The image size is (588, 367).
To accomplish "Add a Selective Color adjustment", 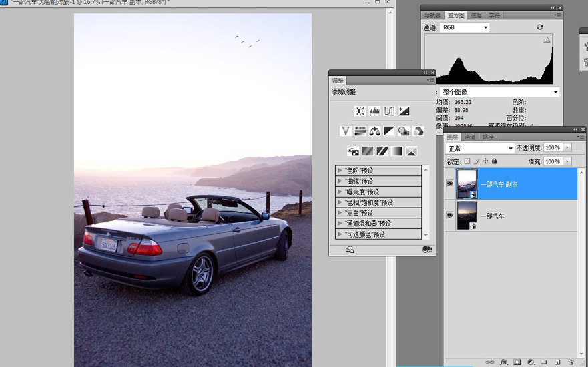I will (411, 151).
